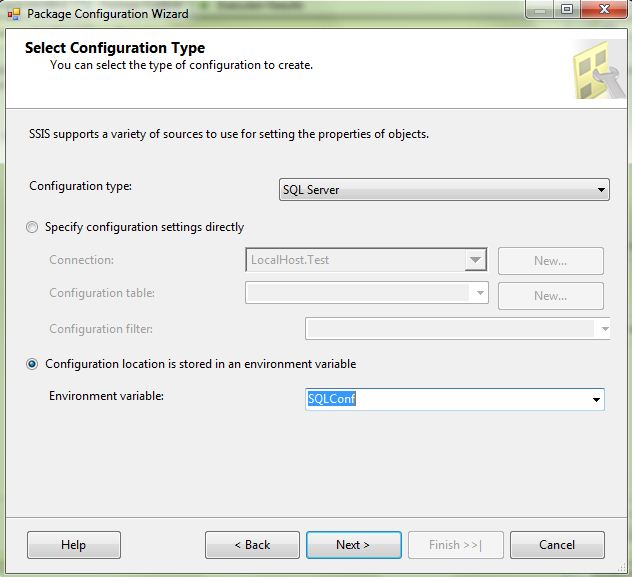632x577 pixels.
Task: Open the Configuration type dropdown showing SQL Server
Action: point(601,190)
